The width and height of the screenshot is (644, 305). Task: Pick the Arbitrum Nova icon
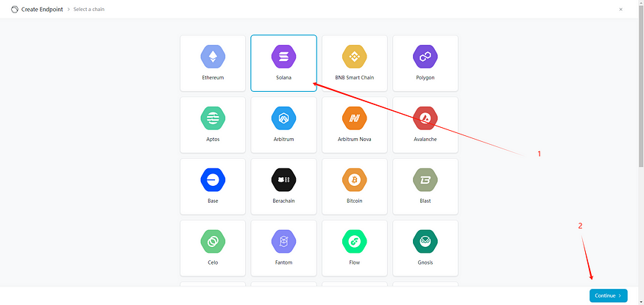355,118
